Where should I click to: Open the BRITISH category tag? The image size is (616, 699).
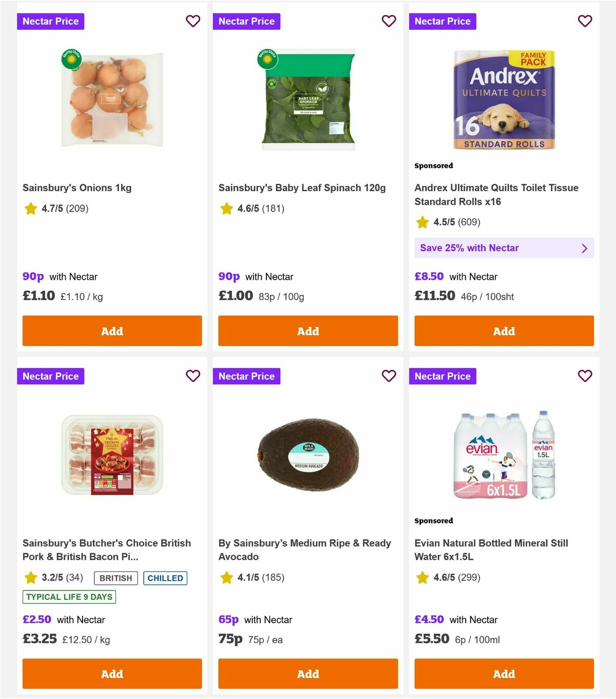115,578
